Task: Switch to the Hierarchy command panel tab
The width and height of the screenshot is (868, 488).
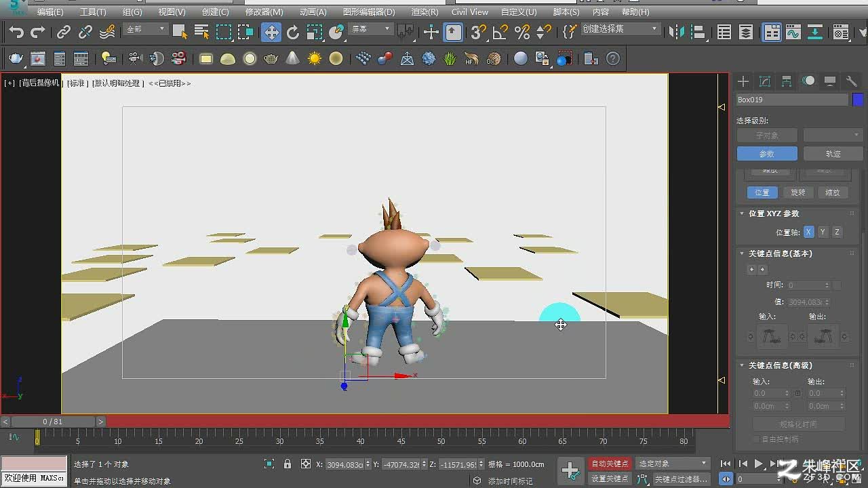Action: click(787, 81)
